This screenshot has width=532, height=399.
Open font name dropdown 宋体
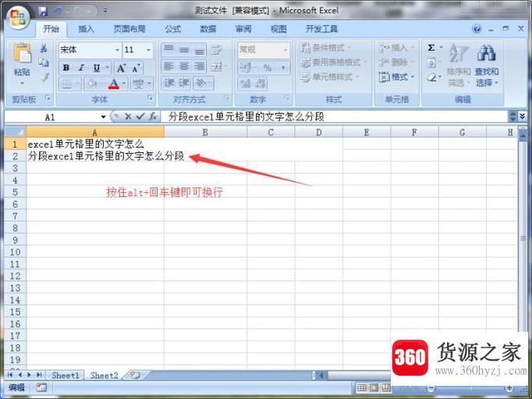click(x=117, y=50)
